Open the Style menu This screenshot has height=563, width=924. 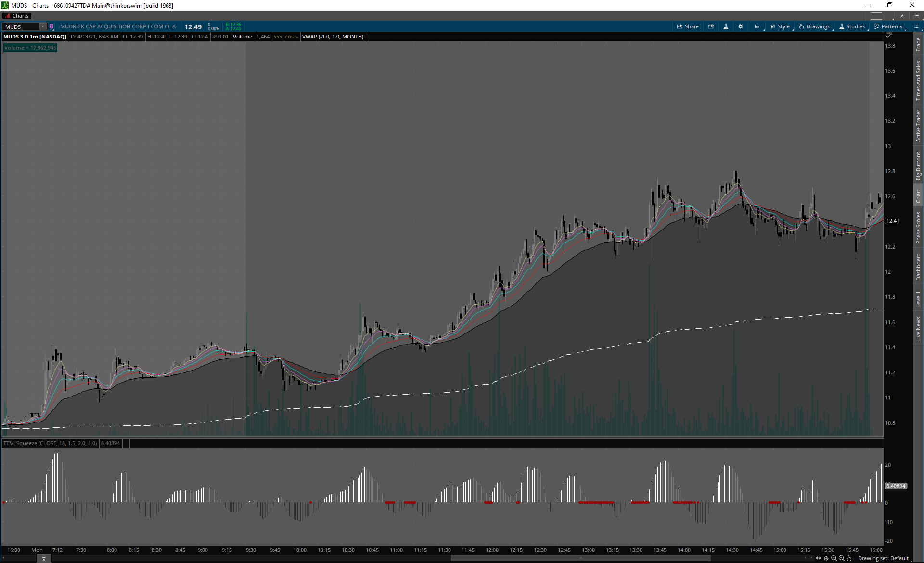click(x=780, y=26)
